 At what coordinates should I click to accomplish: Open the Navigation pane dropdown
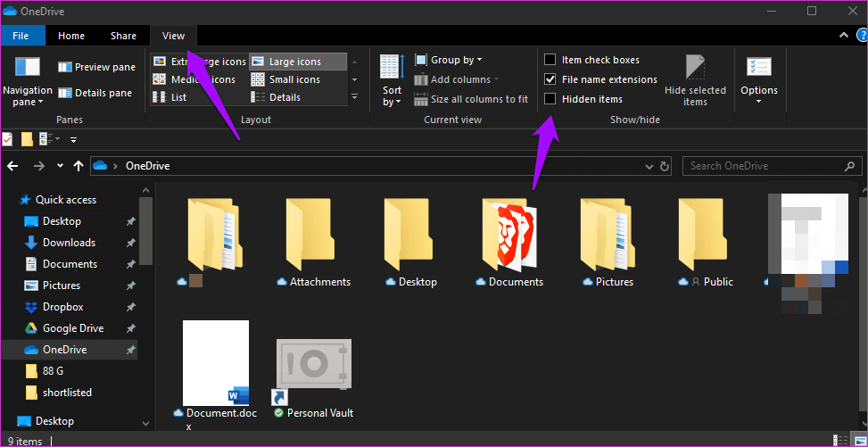tap(27, 80)
